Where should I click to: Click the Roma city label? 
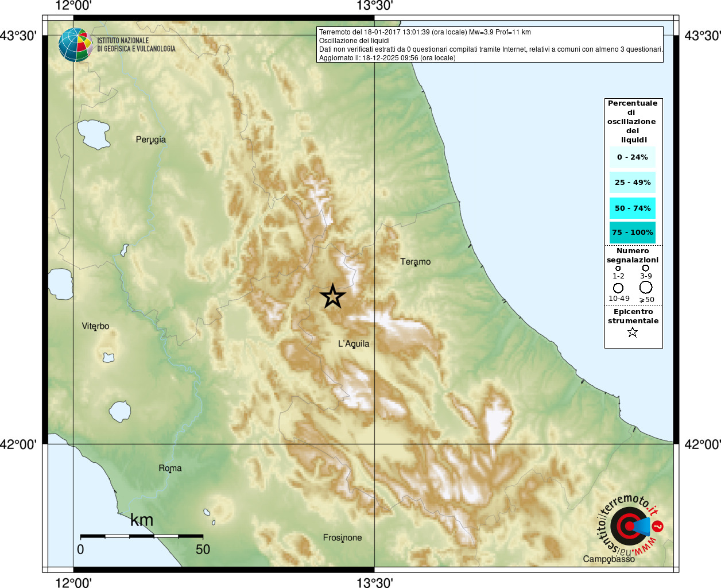(170, 469)
